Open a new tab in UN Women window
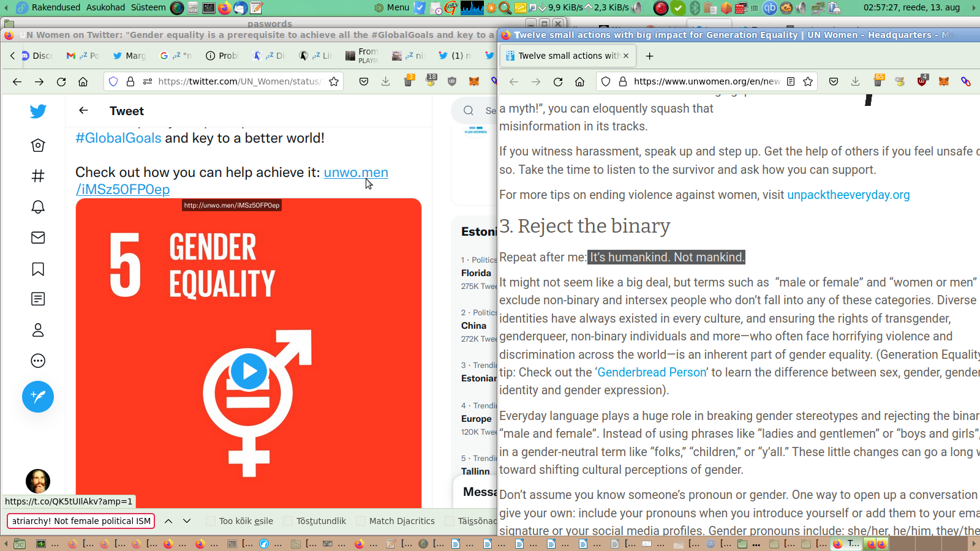 (x=649, y=56)
